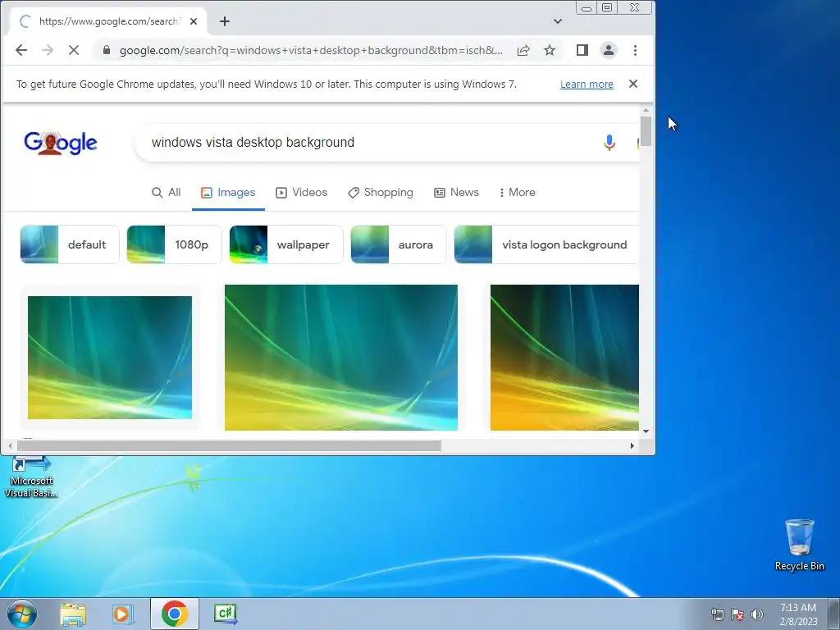Image resolution: width=840 pixels, height=630 pixels.
Task: Open the Chrome side panel
Action: [582, 50]
